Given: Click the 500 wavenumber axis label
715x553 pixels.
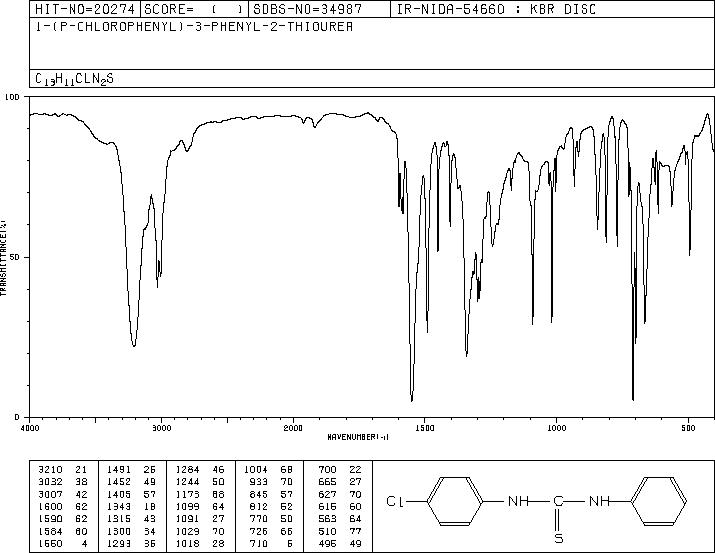Looking at the screenshot, I should pos(688,428).
